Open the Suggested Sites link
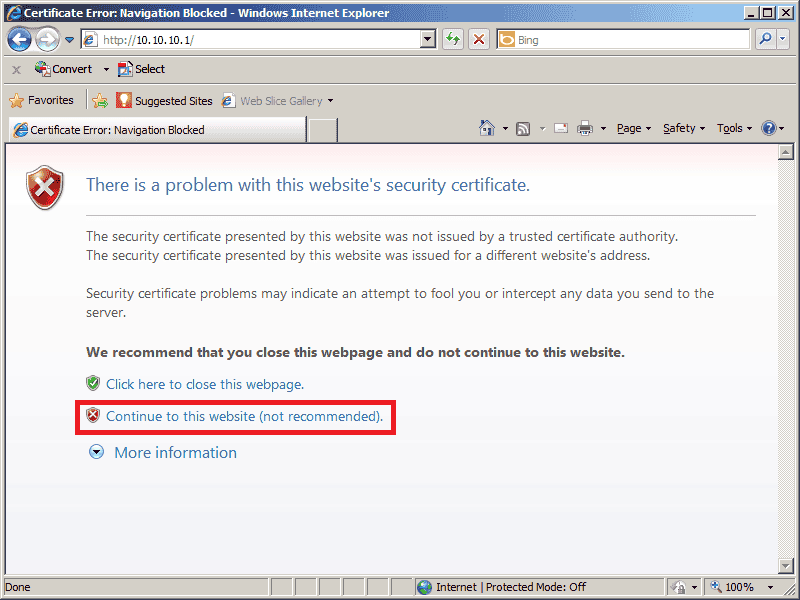 164,101
